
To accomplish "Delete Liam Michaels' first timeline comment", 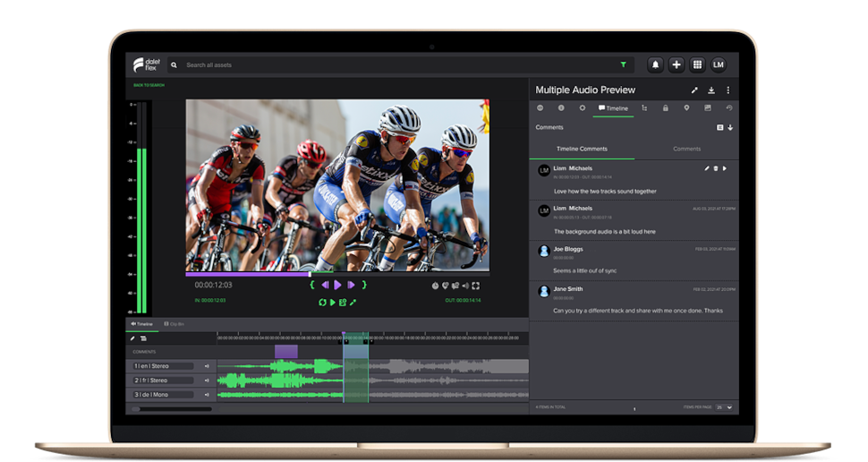I will (x=716, y=168).
